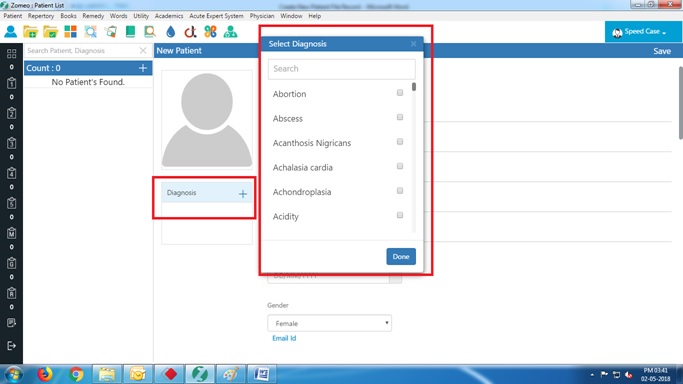
Task: Open sidebar clipboard 1
Action: pyautogui.click(x=11, y=83)
